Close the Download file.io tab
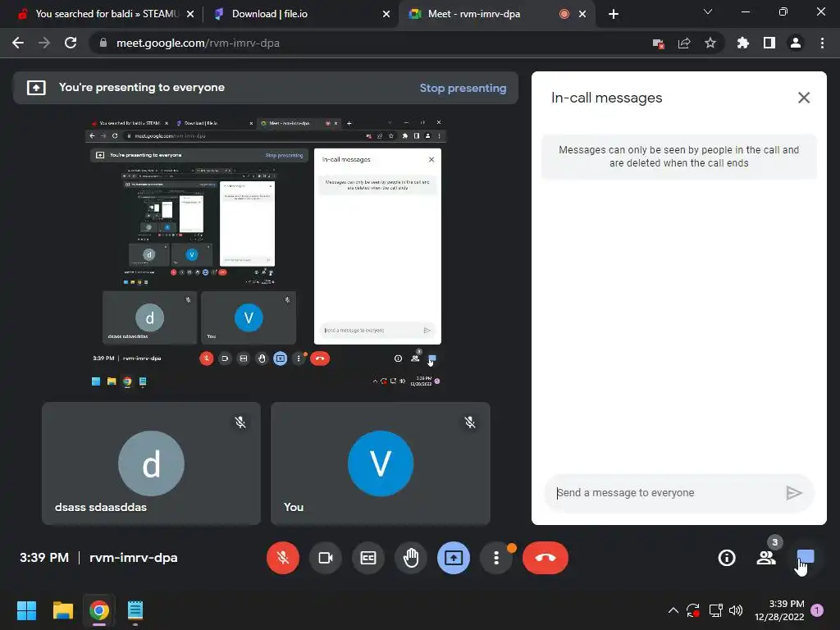This screenshot has width=840, height=630. [386, 14]
